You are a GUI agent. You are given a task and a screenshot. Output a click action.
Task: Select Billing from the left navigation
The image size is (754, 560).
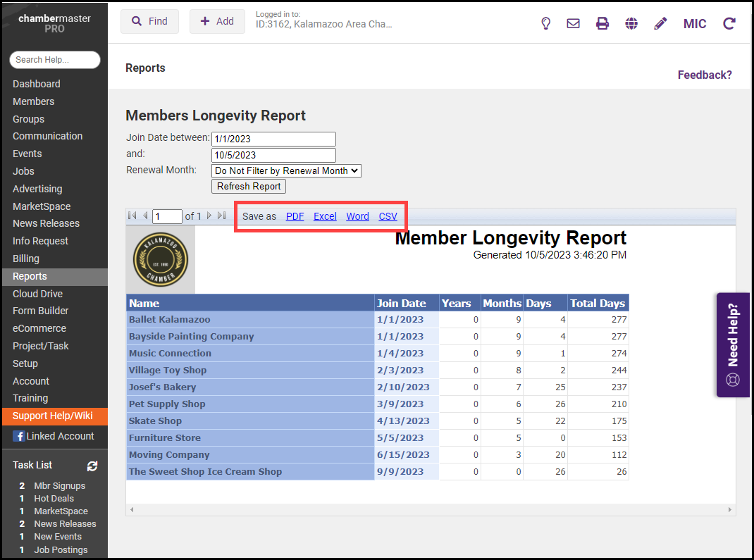(x=26, y=259)
